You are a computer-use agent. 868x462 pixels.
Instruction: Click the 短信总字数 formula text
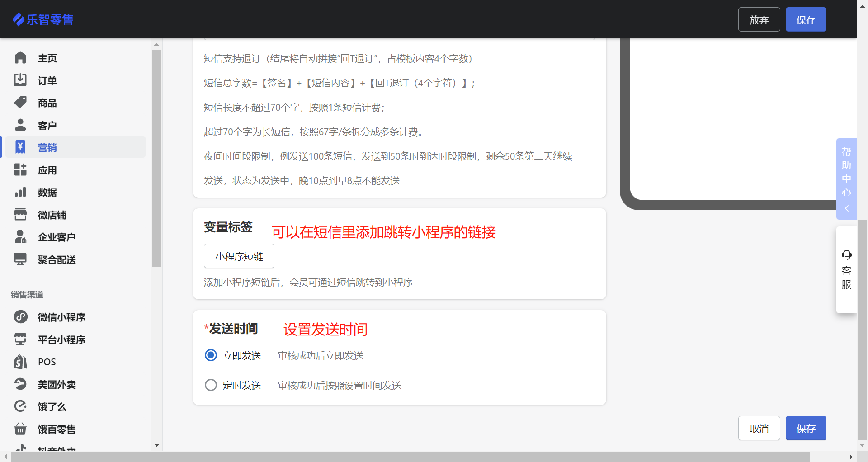pyautogui.click(x=339, y=83)
